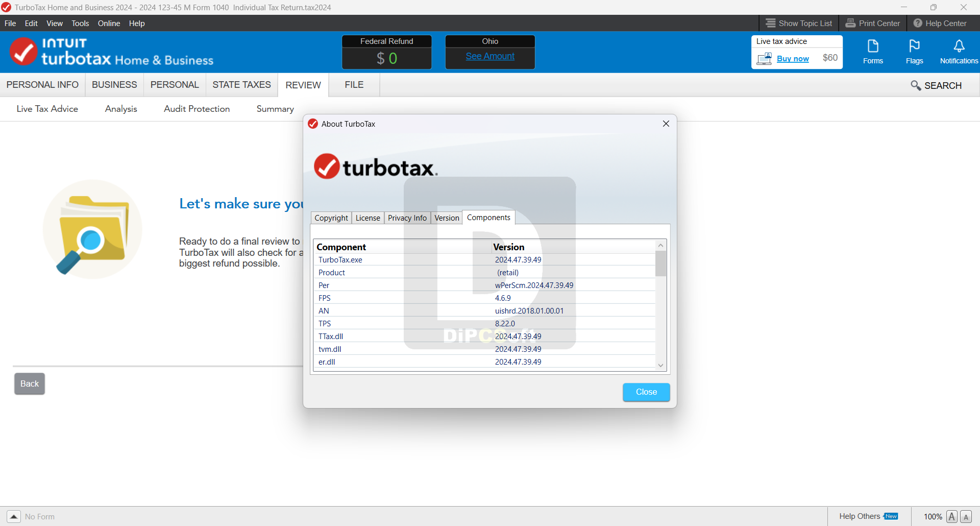Screen dimensions: 980x526
Task: Click the larger text size A icon
Action: [951, 516]
